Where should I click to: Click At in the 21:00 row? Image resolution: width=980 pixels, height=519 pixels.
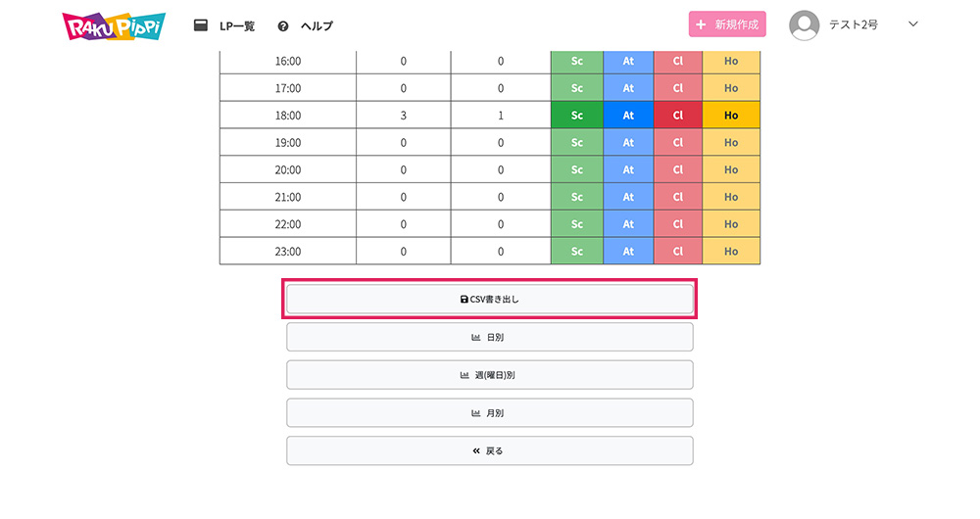pyautogui.click(x=628, y=197)
